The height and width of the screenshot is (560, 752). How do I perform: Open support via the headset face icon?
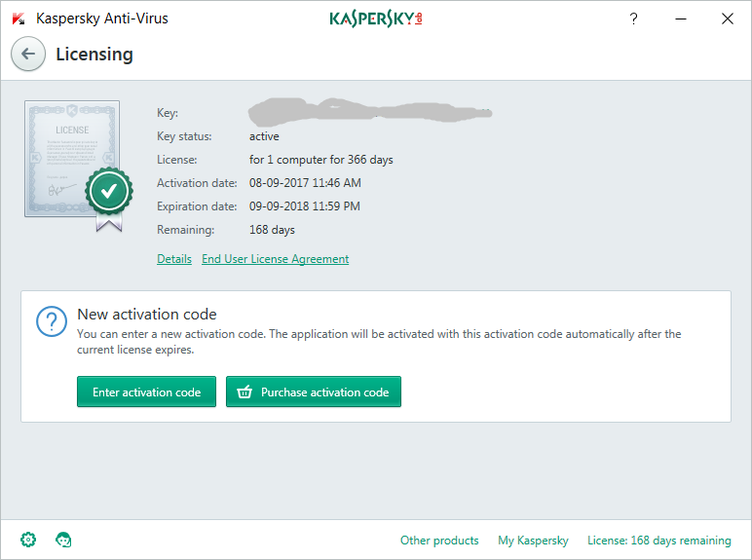63,540
